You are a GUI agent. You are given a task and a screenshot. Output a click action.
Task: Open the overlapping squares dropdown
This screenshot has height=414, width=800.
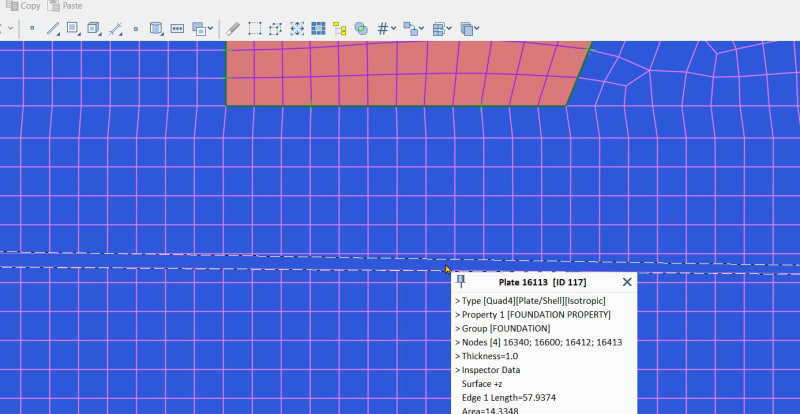tap(202, 29)
